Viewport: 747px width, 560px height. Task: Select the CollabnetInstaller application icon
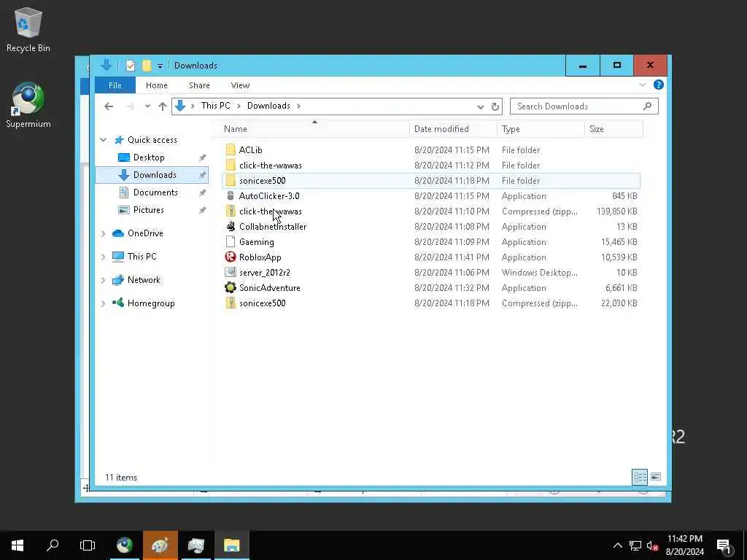(x=231, y=227)
